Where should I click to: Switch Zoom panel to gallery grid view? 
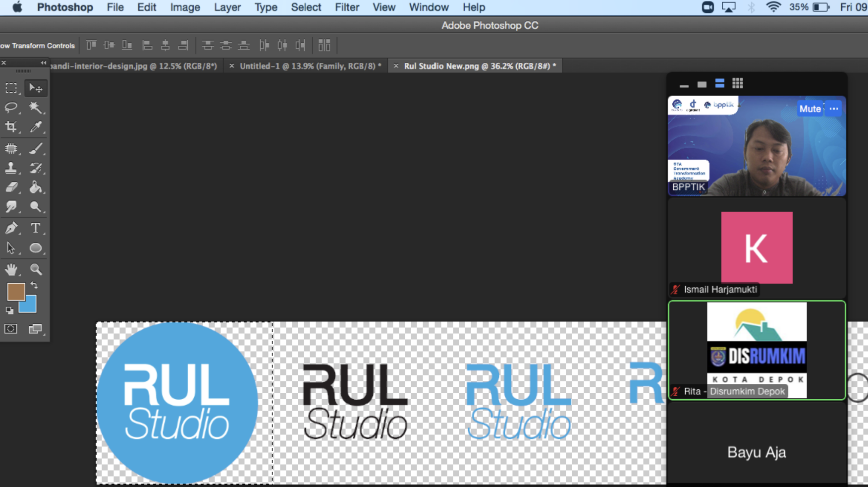point(737,84)
